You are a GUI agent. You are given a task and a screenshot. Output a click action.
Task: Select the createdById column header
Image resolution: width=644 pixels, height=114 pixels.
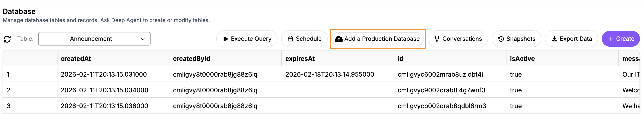pyautogui.click(x=191, y=59)
